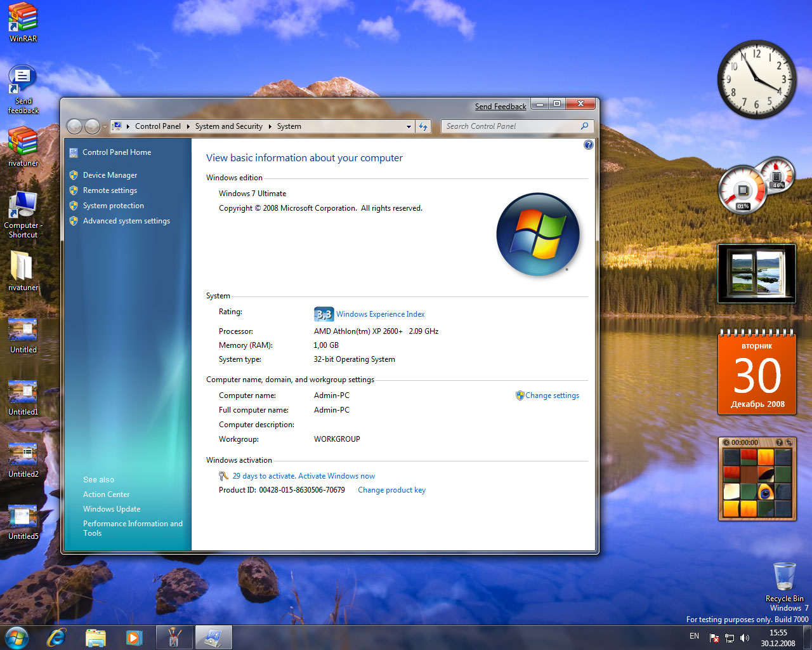Image resolution: width=812 pixels, height=650 pixels.
Task: Open the Windows Experience Index link
Action: 381,314
